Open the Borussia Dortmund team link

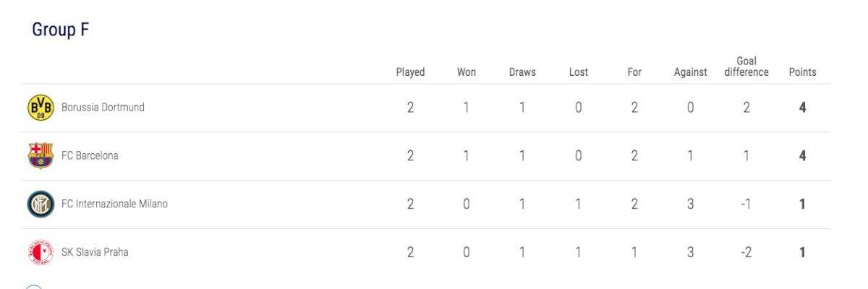click(103, 108)
